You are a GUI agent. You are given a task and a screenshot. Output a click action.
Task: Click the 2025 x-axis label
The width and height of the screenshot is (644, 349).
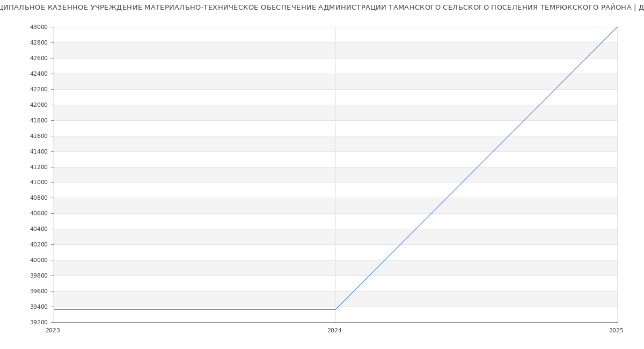(616, 331)
